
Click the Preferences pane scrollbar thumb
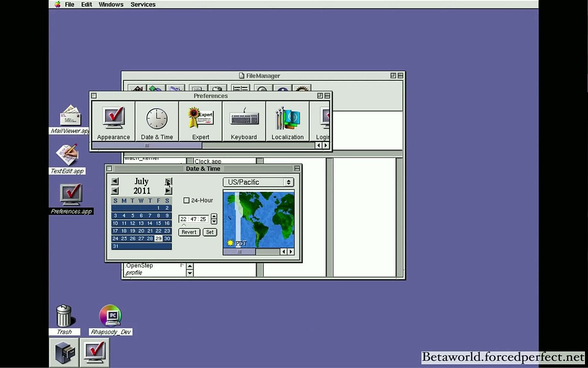pos(147,145)
